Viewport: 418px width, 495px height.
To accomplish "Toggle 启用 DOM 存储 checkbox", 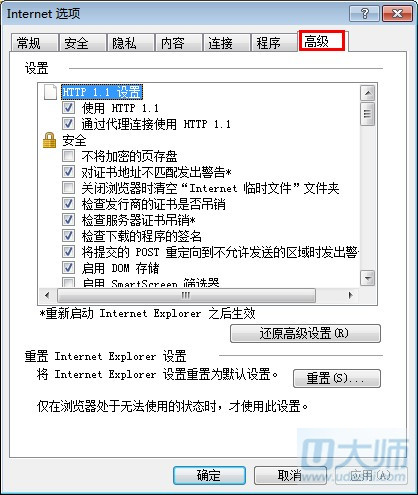I will coord(68,268).
